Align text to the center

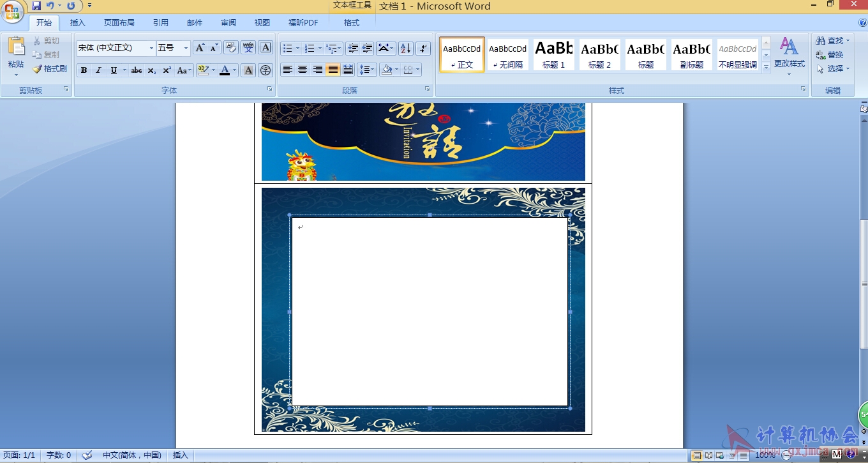tap(303, 70)
